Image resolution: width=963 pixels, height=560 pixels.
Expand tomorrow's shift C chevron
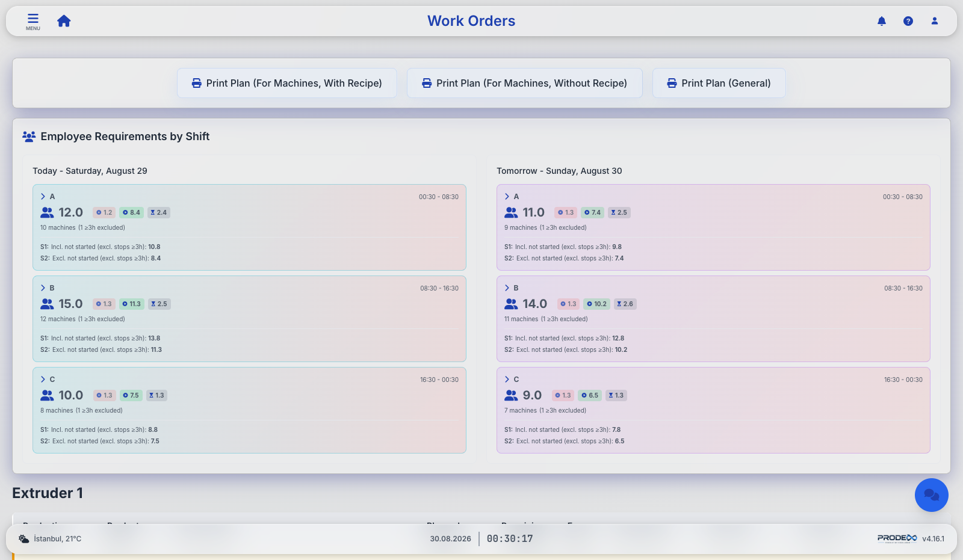point(507,380)
